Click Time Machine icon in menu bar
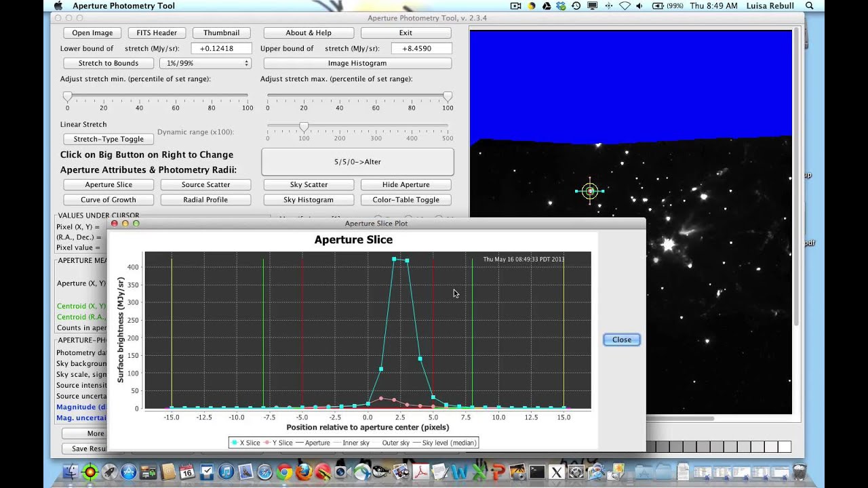 click(576, 5)
